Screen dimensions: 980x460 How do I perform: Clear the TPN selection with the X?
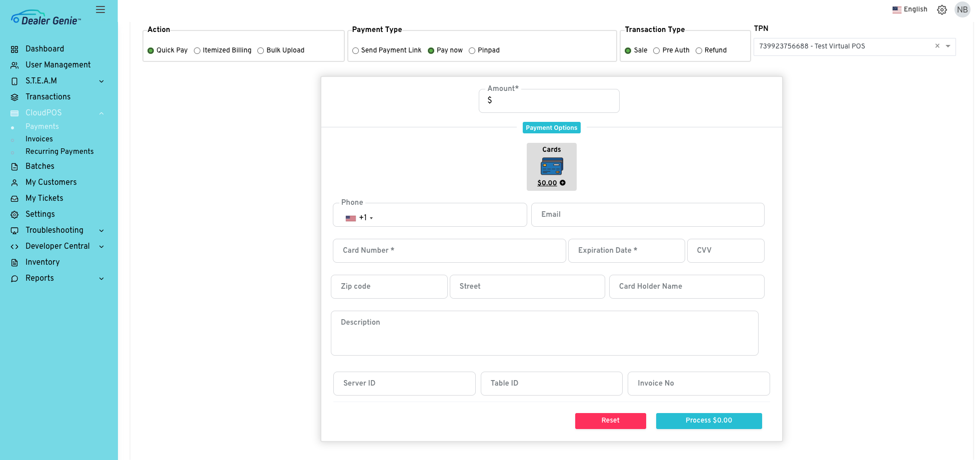(x=938, y=46)
